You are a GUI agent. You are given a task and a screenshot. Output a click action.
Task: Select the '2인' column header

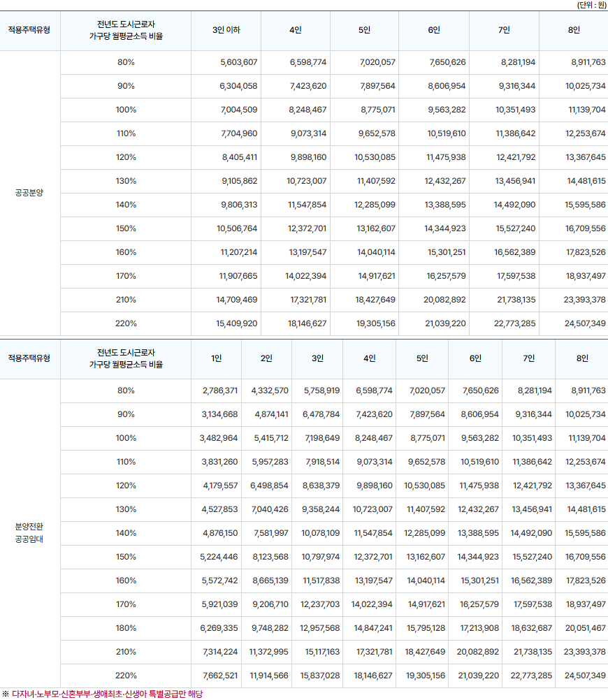coord(266,359)
